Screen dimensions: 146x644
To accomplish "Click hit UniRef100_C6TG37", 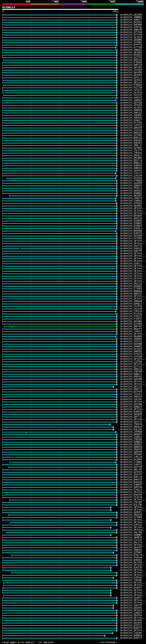I will (x=131, y=90).
